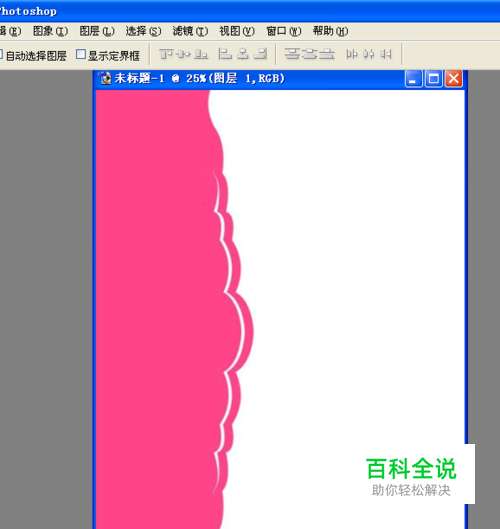Click the 自动选择图层 label
The height and width of the screenshot is (529, 500).
click(36, 56)
